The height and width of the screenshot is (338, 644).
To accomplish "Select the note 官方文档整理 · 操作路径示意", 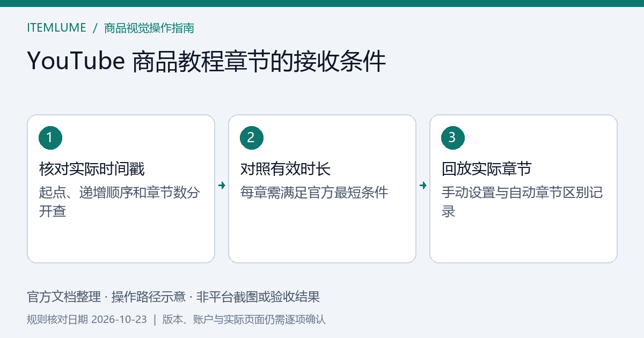I will [x=106, y=297].
